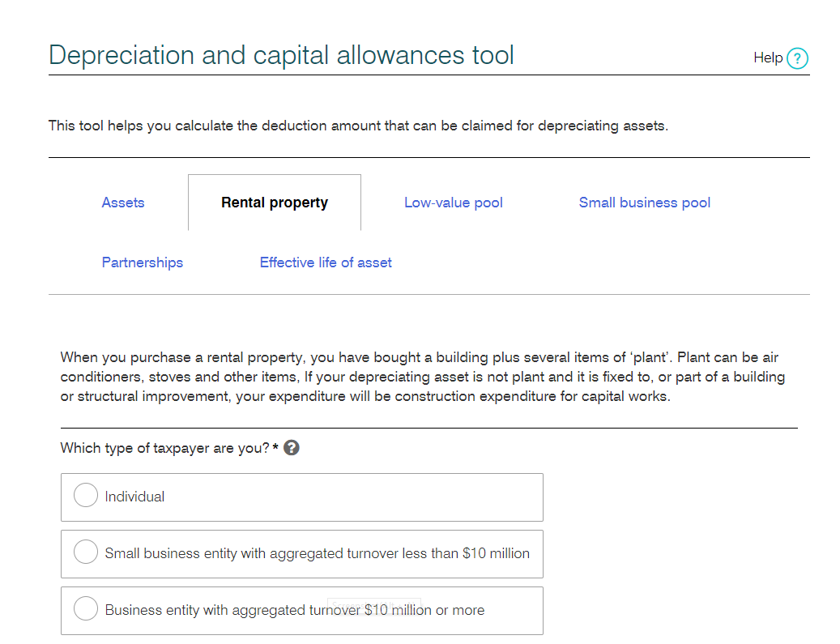Click the 'This tool helps you calculate' sentence
The height and width of the screenshot is (644, 840).
point(358,126)
